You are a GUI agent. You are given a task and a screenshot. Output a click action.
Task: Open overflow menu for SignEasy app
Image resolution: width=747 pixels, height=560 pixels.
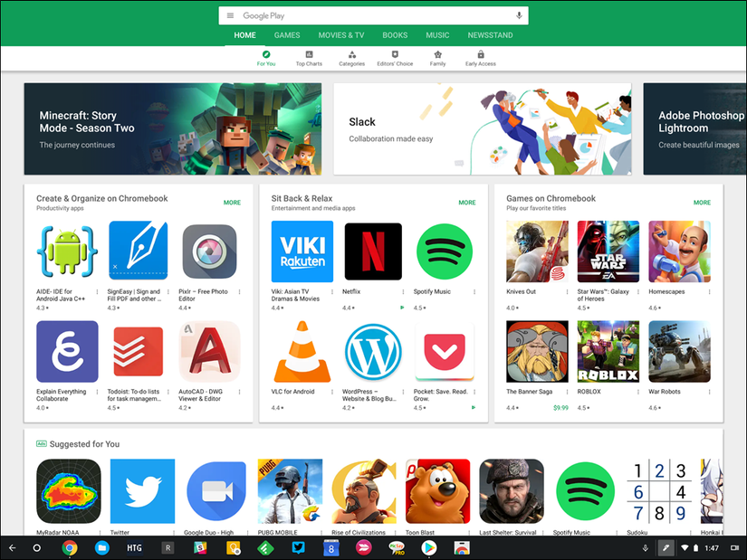pos(168,292)
